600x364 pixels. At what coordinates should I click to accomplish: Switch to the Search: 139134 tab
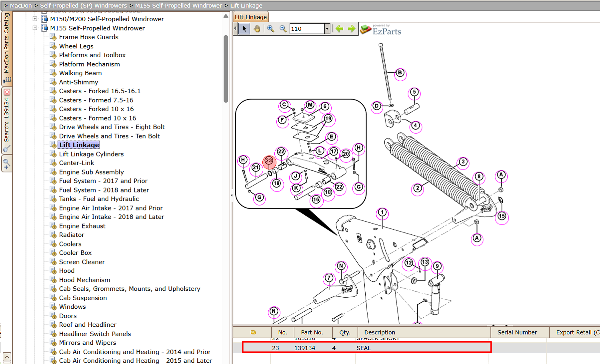(x=7, y=120)
